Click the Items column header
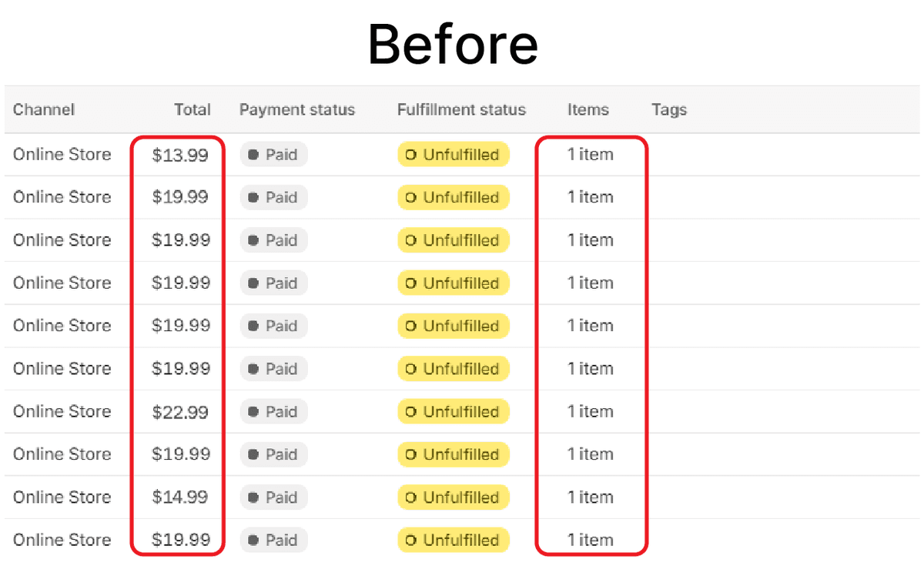 [588, 109]
